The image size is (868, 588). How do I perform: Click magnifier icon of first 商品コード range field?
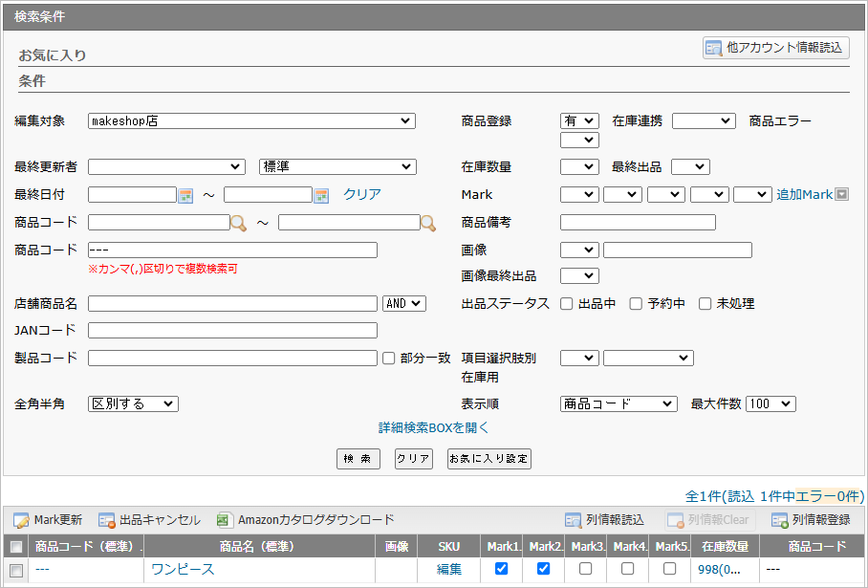pyautogui.click(x=239, y=223)
